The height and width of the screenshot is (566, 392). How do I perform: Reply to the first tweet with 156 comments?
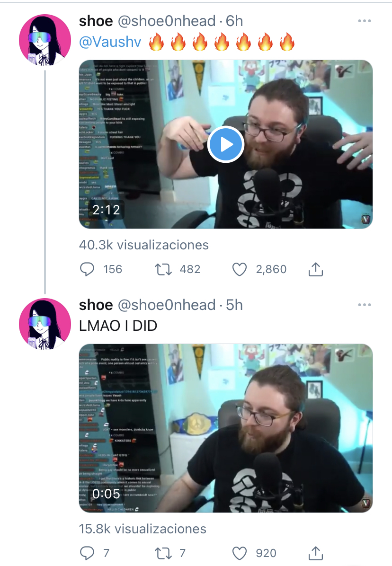pos(87,269)
